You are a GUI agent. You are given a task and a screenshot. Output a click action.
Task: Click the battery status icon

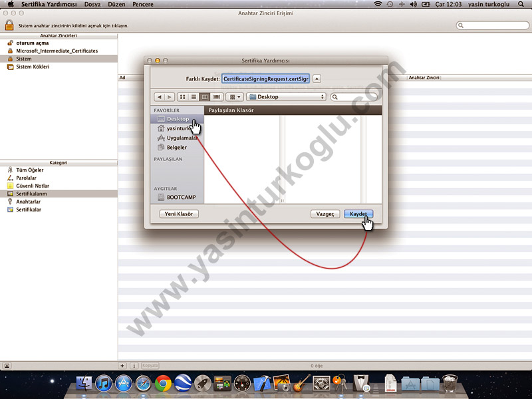point(426,4)
